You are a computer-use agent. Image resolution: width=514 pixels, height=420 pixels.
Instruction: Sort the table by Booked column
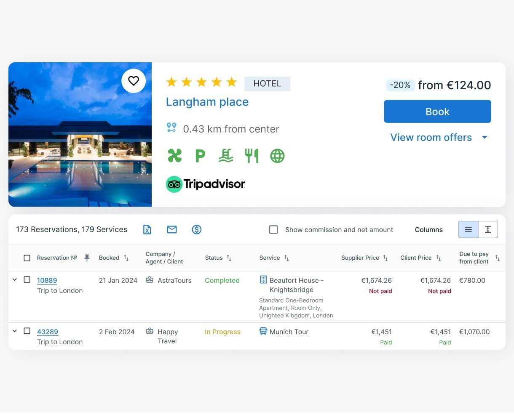pyautogui.click(x=126, y=258)
